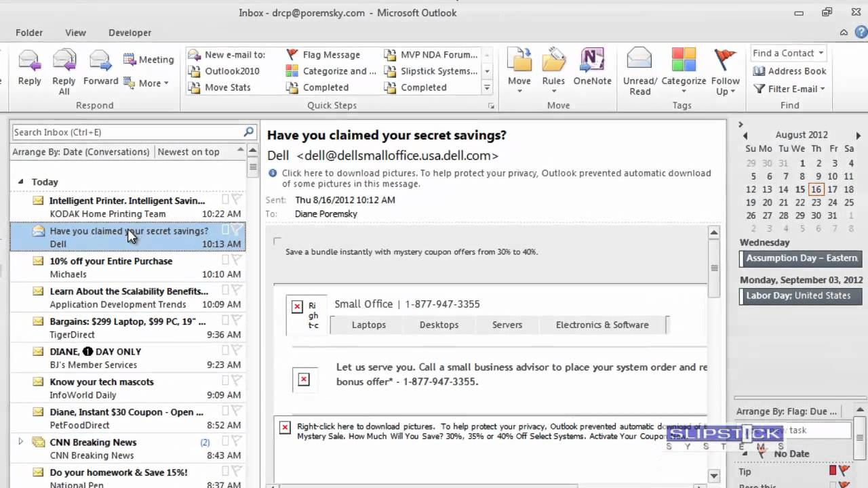868x488 pixels.
Task: Open the Filter E-mail dropdown
Action: click(x=789, y=89)
